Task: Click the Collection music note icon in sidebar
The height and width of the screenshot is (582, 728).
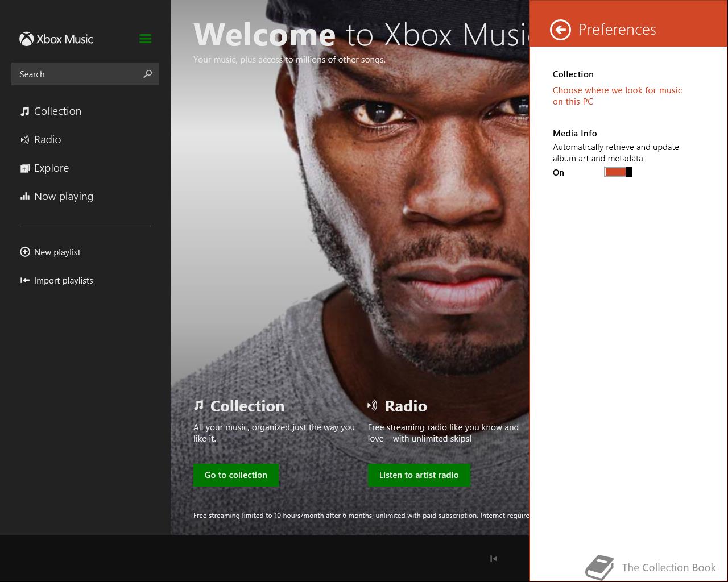Action: click(24, 111)
